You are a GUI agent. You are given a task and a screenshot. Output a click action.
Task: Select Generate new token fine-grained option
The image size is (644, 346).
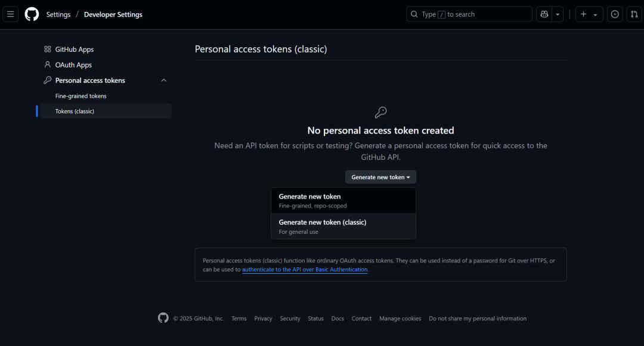(343, 200)
